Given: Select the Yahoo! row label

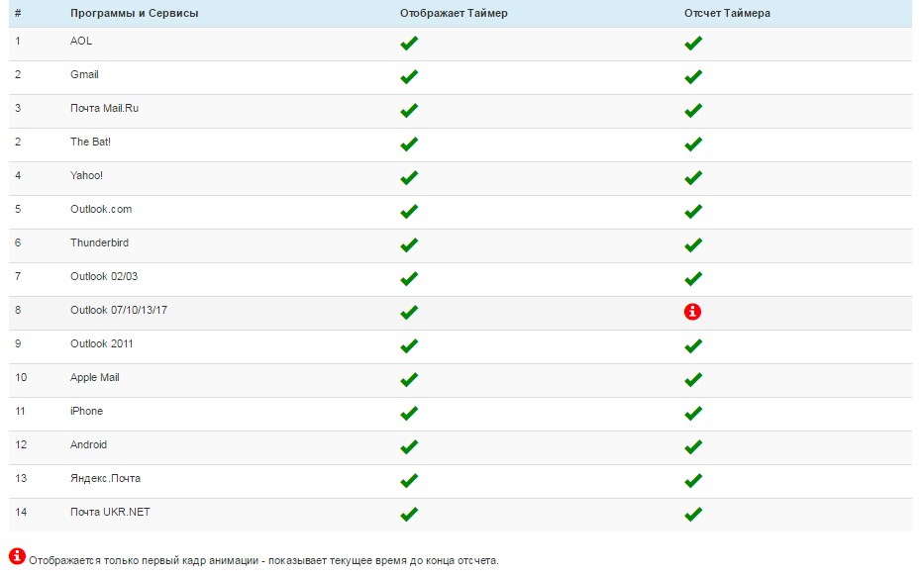Looking at the screenshot, I should coord(86,175).
